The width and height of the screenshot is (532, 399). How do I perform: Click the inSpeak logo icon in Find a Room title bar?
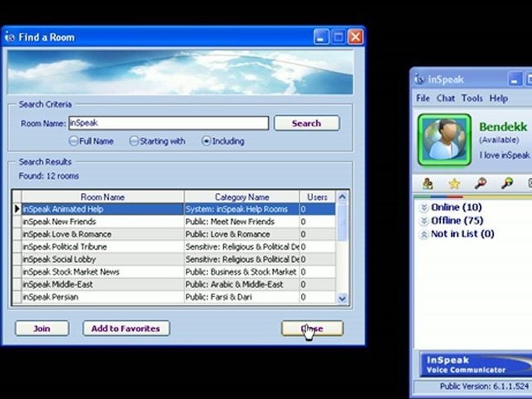tap(10, 37)
